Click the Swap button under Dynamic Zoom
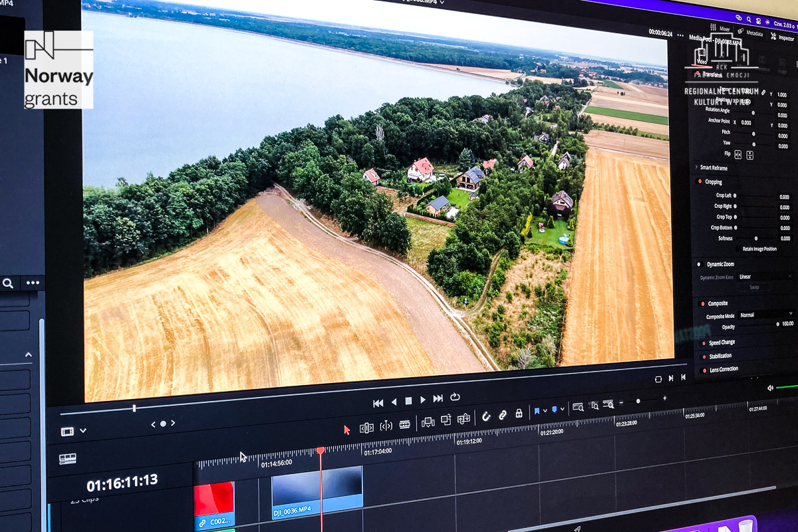 755,287
